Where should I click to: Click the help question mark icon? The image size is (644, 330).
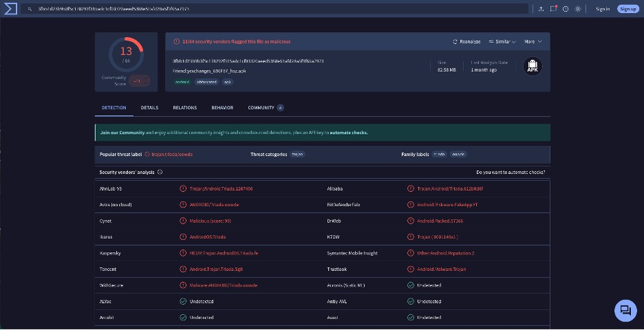pos(565,9)
